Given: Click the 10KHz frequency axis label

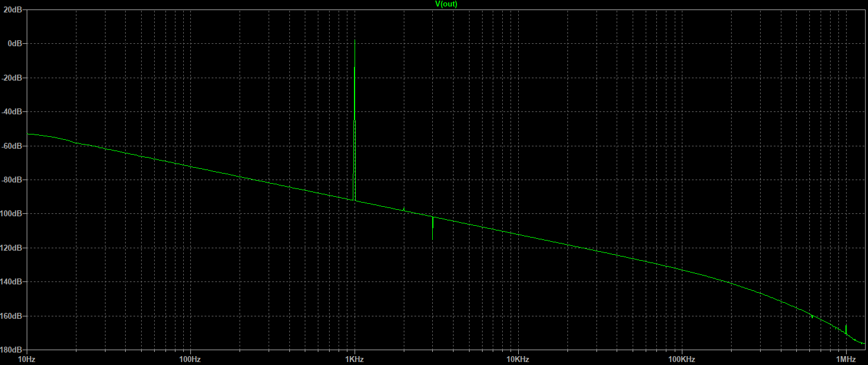Looking at the screenshot, I should 518,359.
